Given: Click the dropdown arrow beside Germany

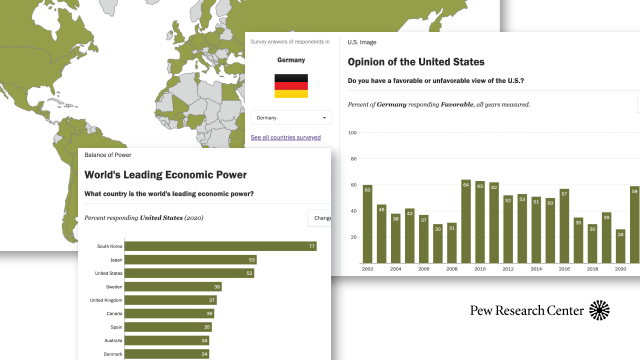Looking at the screenshot, I should point(324,118).
